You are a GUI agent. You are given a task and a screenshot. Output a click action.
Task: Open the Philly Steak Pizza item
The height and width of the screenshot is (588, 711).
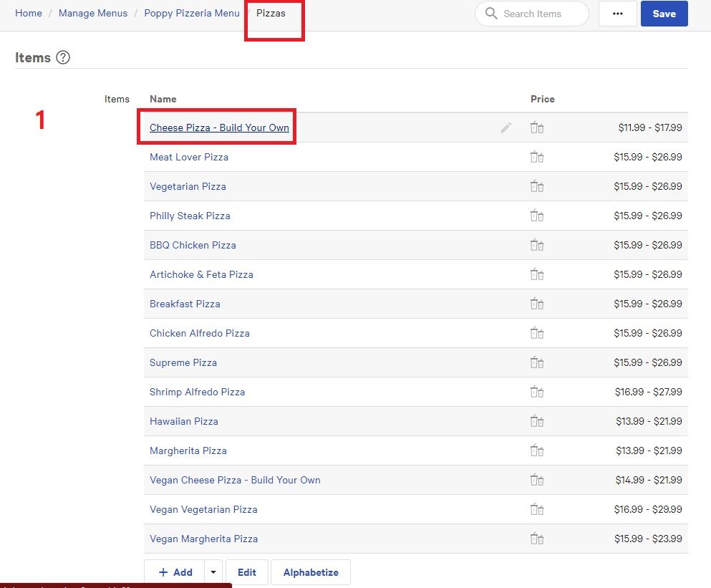click(x=190, y=216)
